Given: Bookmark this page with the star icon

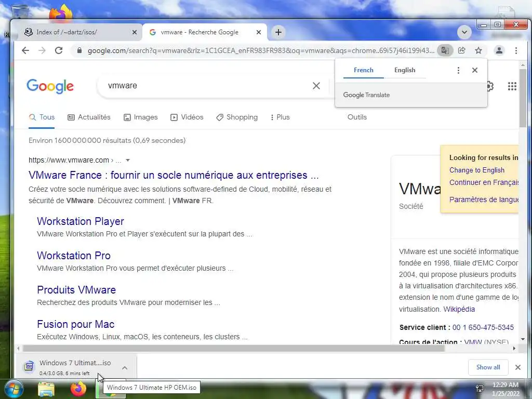Looking at the screenshot, I should (x=478, y=50).
